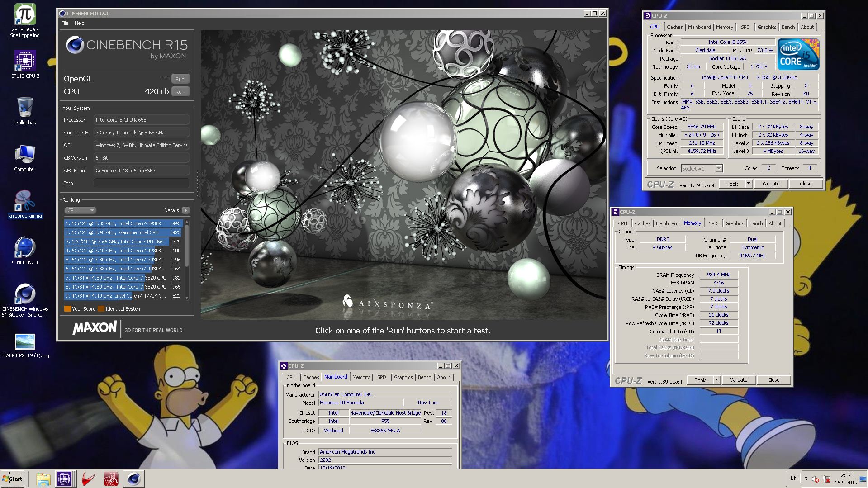Click the volume tray icon
The width and height of the screenshot is (868, 488).
(x=816, y=479)
